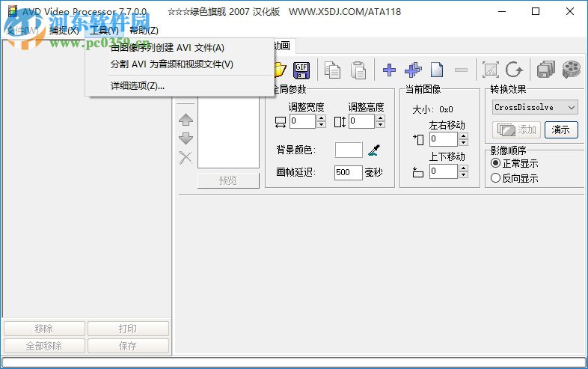Click the 左右移动 input field
Viewport: 588px width, 369px height.
(x=444, y=139)
